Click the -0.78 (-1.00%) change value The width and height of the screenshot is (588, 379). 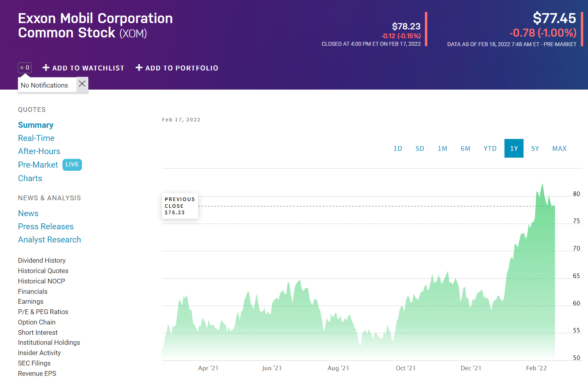[x=543, y=33]
